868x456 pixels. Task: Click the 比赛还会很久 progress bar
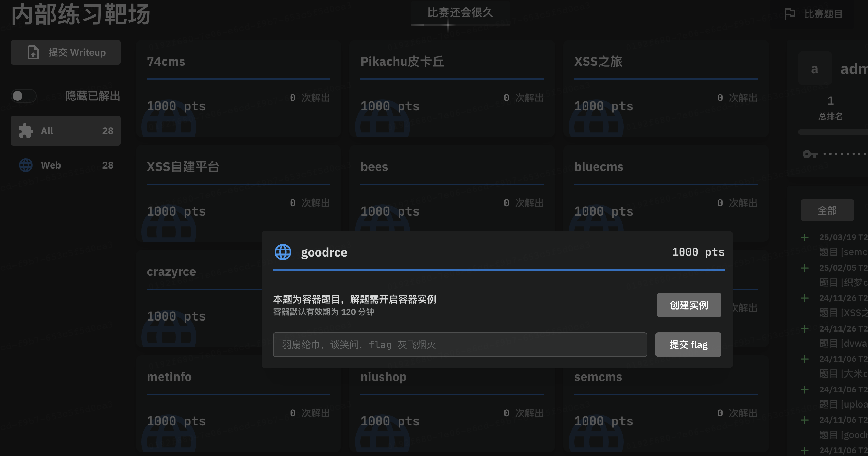click(x=460, y=25)
